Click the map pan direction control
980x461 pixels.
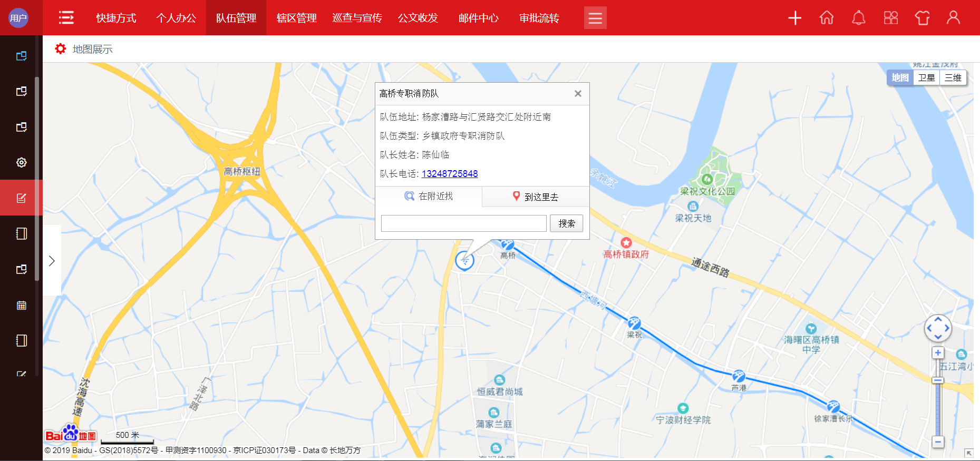click(938, 328)
